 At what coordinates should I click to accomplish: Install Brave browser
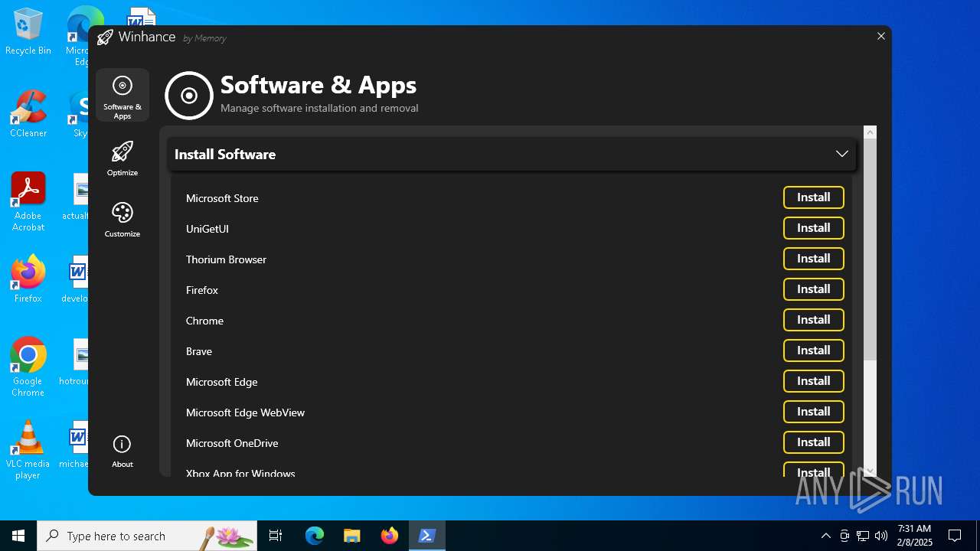[814, 350]
